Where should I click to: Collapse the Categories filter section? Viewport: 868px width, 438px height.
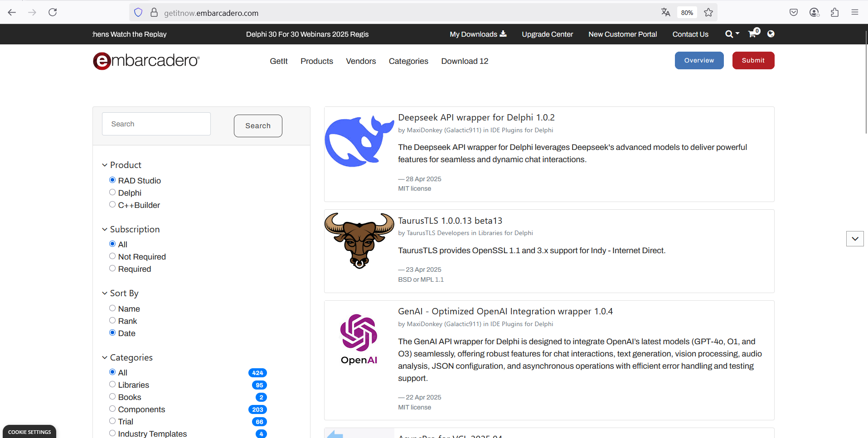(x=105, y=358)
